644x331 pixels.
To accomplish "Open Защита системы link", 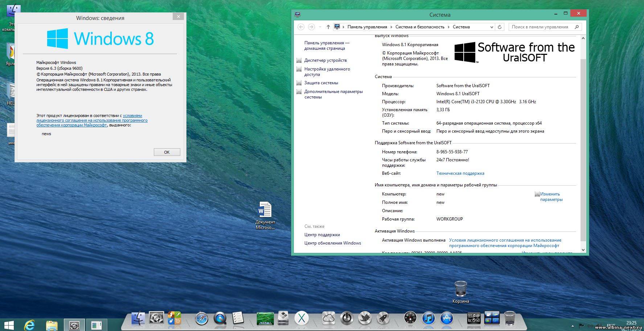I will 321,83.
